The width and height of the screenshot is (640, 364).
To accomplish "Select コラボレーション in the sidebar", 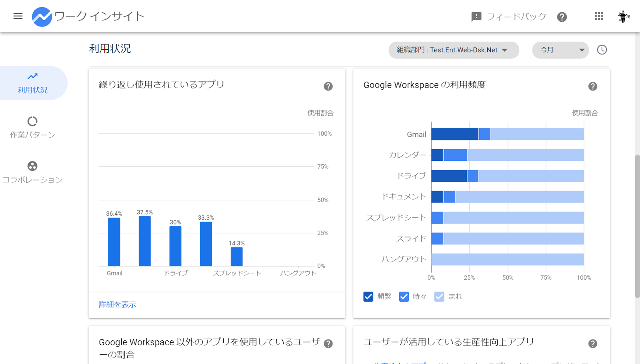I will tap(32, 173).
